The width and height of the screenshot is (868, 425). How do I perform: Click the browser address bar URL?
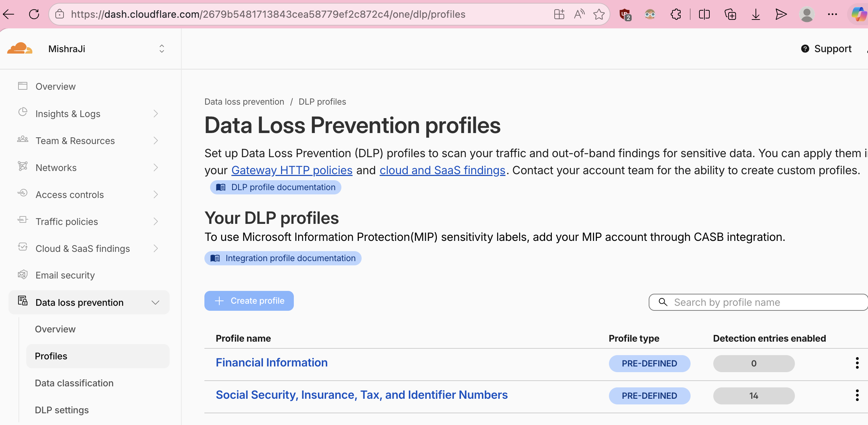coord(268,14)
